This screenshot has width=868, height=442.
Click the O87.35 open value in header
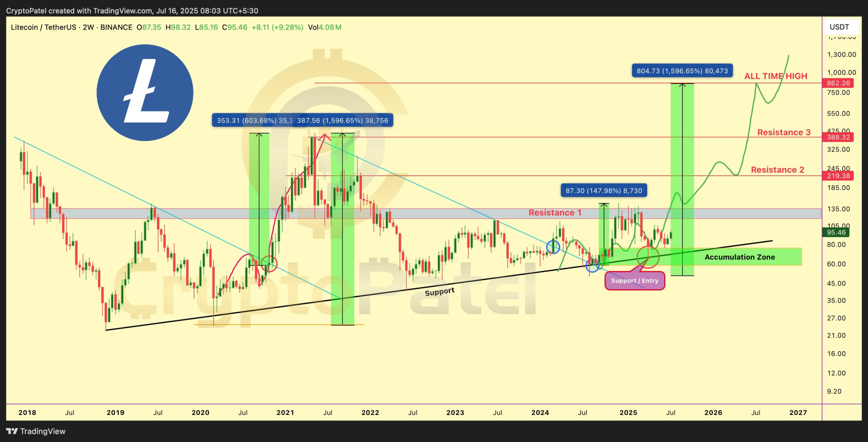tap(149, 27)
